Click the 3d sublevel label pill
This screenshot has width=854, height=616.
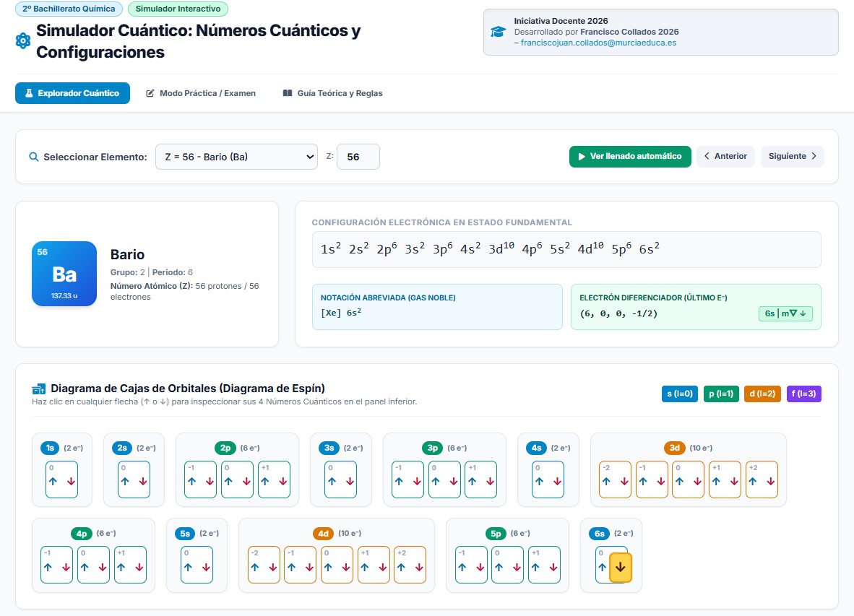675,448
